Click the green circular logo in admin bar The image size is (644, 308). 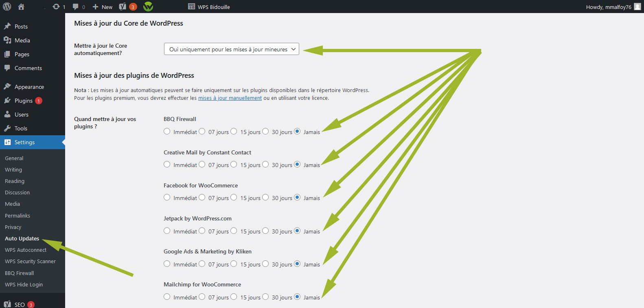[148, 7]
